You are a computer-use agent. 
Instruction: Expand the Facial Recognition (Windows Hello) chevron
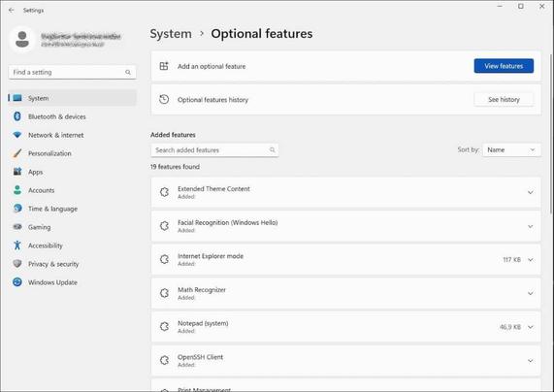(531, 226)
